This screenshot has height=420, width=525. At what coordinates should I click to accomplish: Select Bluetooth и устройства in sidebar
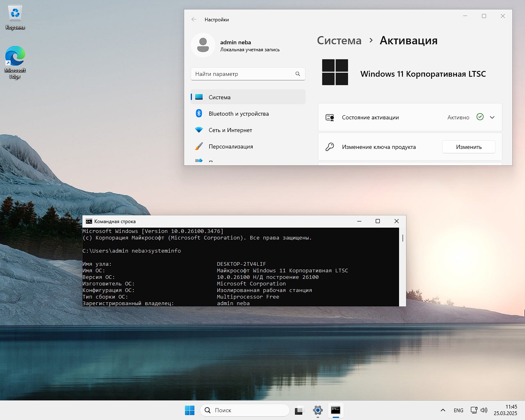pos(238,114)
